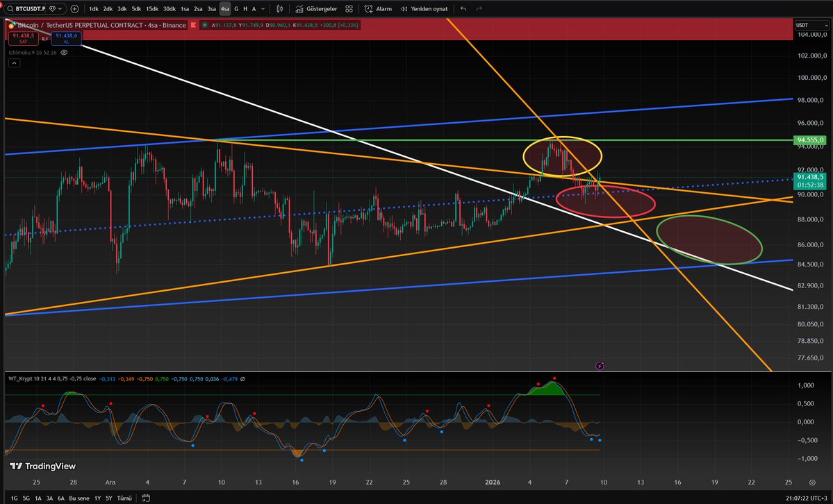Set the range to 1G

coord(15,498)
